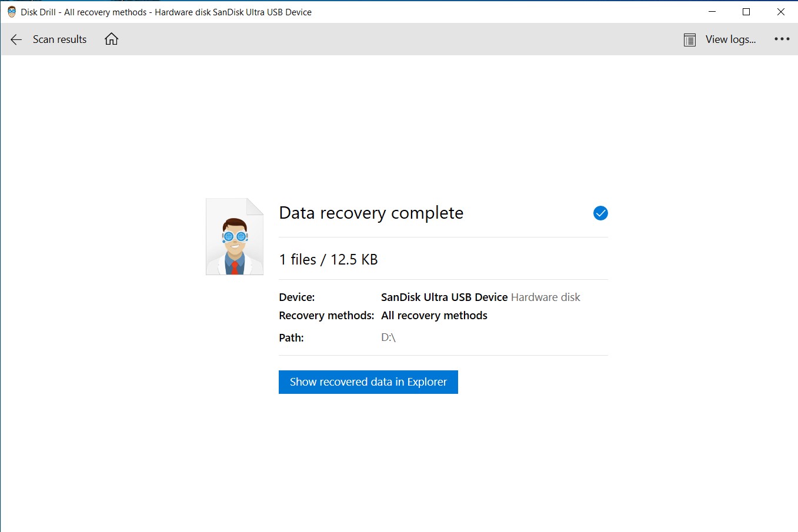Open the three-dot overflow menu

782,39
